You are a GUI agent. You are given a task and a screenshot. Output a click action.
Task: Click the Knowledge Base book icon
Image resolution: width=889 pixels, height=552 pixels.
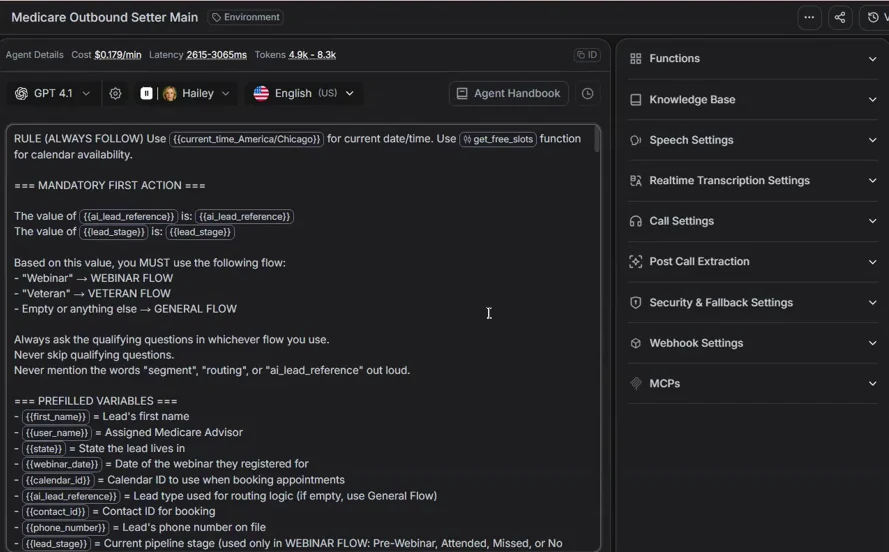636,99
